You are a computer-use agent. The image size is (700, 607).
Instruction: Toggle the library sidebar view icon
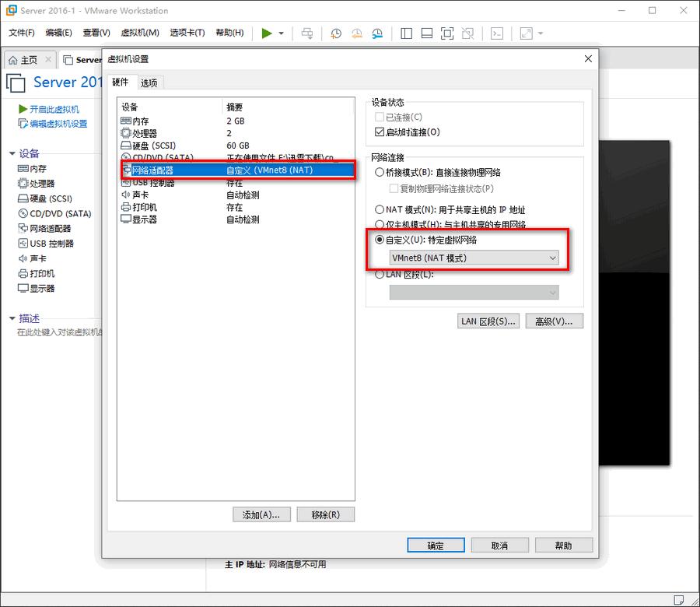[x=405, y=33]
